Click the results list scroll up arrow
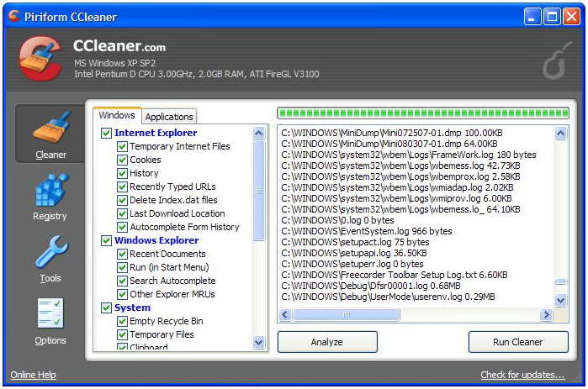588x389 pixels. (x=560, y=133)
